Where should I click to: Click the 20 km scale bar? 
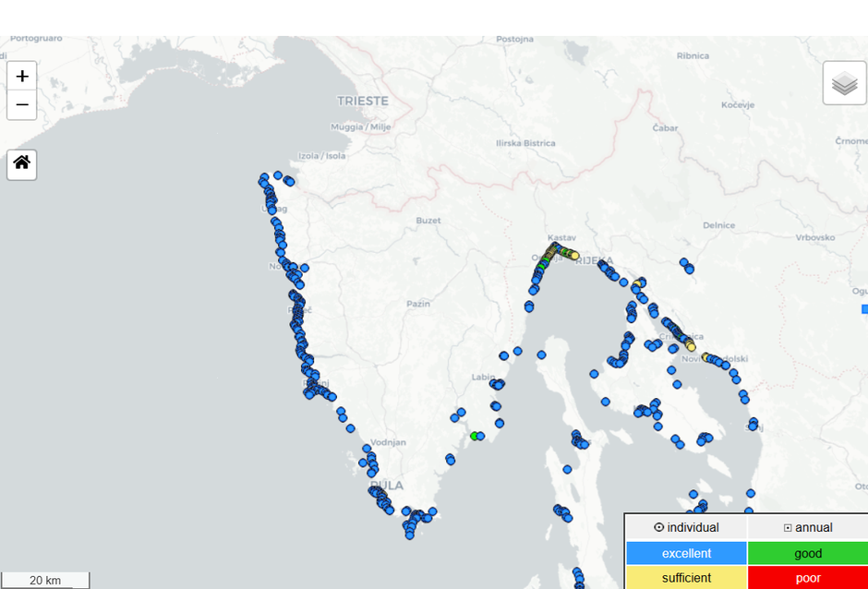point(45,580)
